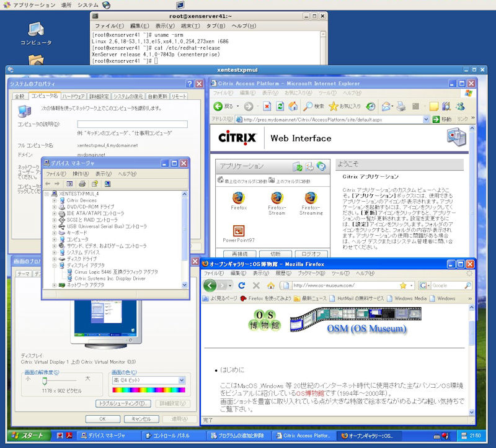Open the blue help icon in アプリケーション header
This screenshot has height=448, width=496.
(x=321, y=166)
